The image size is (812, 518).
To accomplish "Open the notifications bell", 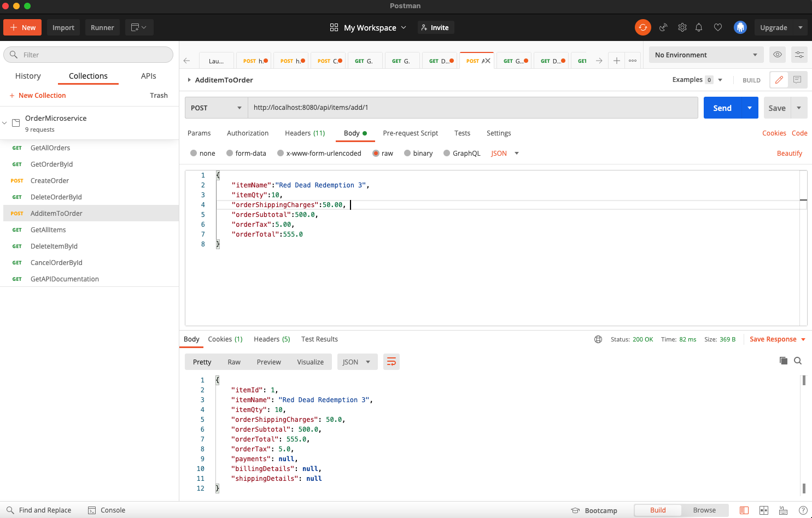I will coord(699,27).
